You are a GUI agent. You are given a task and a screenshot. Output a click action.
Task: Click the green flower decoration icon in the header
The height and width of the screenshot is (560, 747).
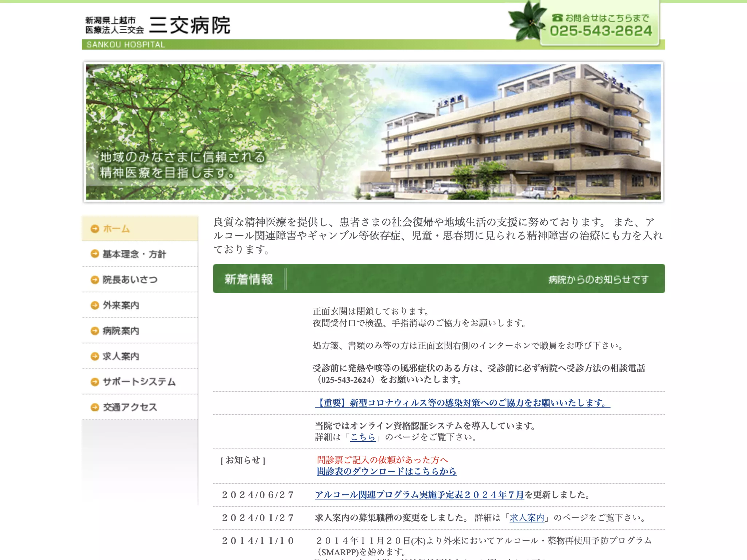[527, 21]
